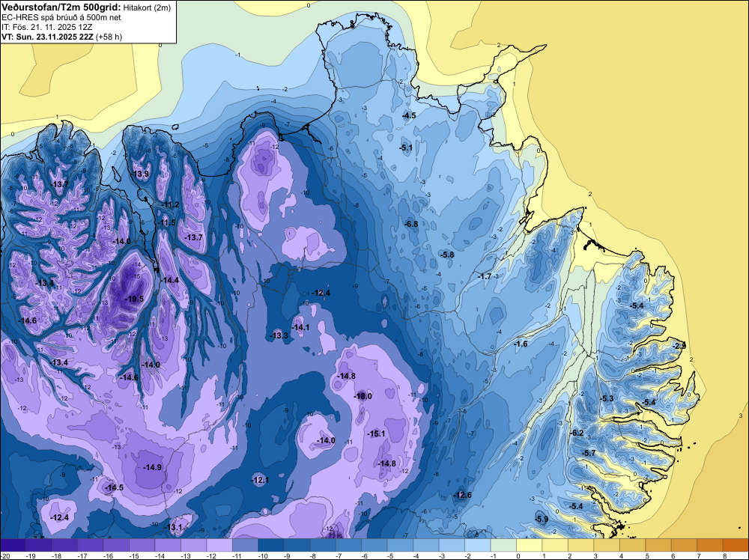Image resolution: width=749 pixels, height=560 pixels.
Task: Click the '-5.7' temperature label
Action: click(x=589, y=453)
